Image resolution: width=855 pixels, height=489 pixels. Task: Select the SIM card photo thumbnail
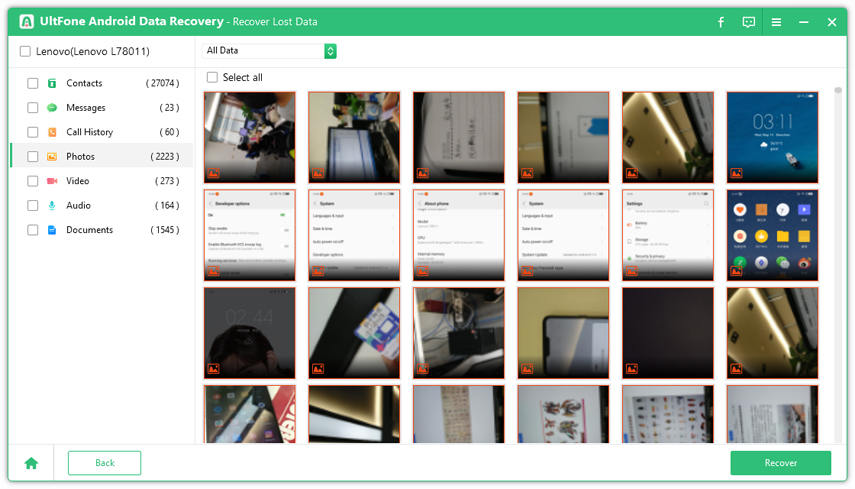[x=354, y=333]
